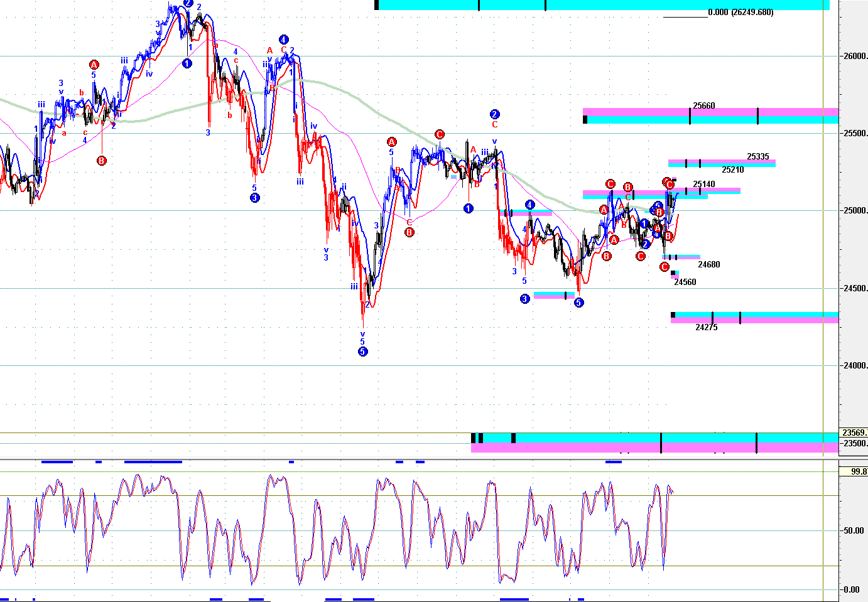The width and height of the screenshot is (868, 602).
Task: Click the 24000 price axis value
Action: 855,366
